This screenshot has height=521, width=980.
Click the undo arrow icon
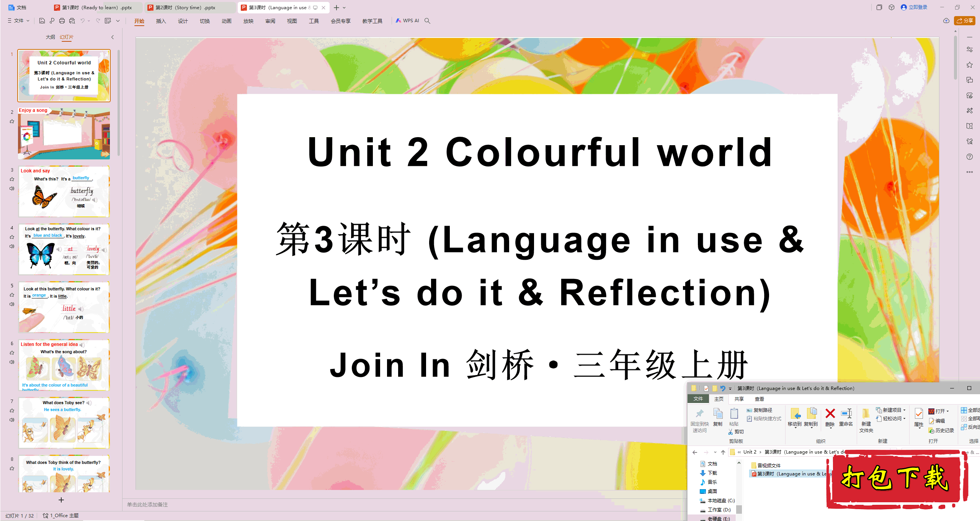82,21
